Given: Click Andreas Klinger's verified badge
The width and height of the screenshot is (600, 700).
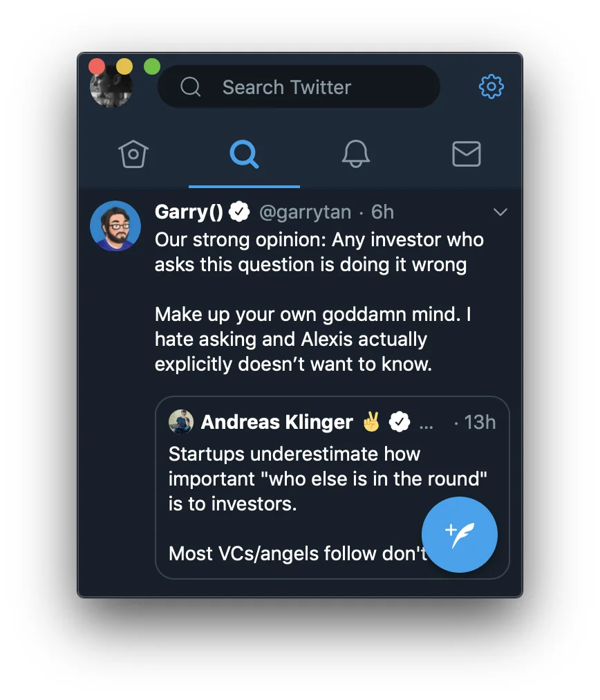Looking at the screenshot, I should [400, 422].
